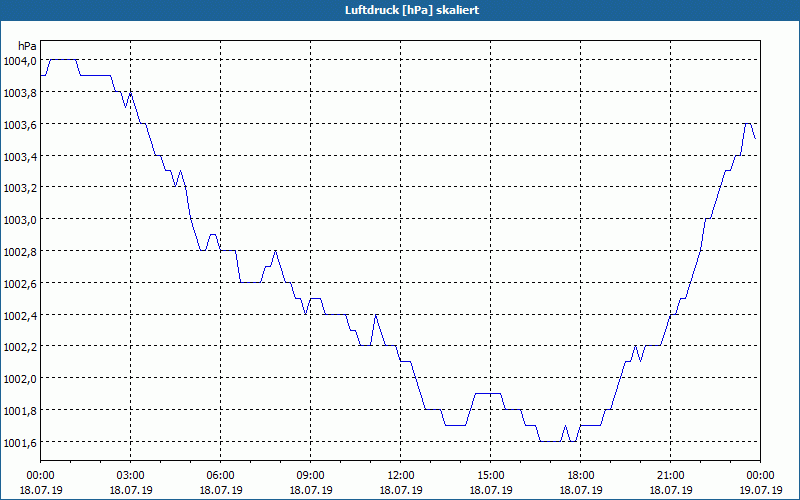Select the '06:00' time axis label

(220, 476)
